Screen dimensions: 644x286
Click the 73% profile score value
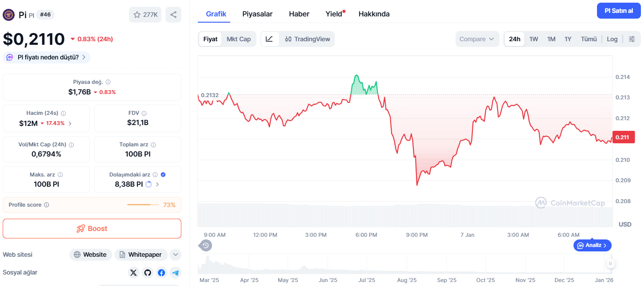(x=169, y=205)
